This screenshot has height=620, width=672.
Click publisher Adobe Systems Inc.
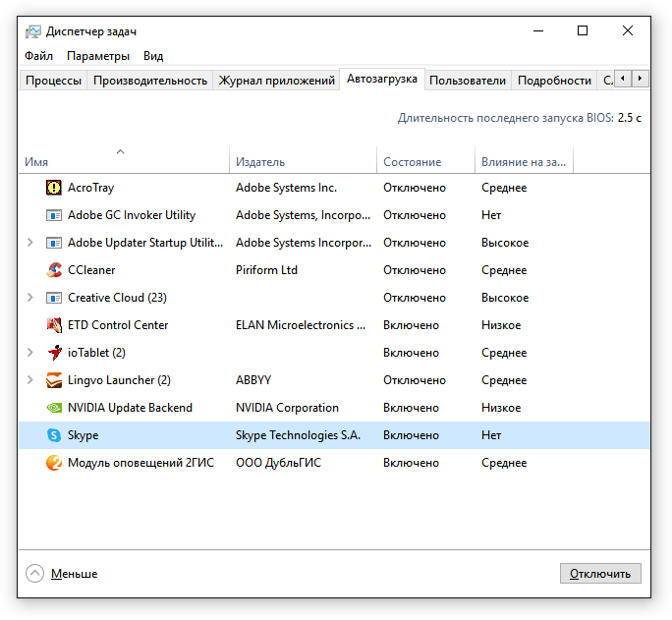[x=286, y=188]
